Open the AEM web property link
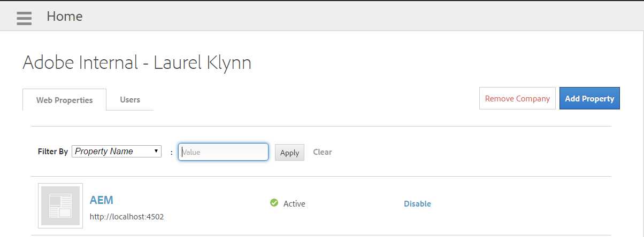This screenshot has width=644, height=237. [102, 200]
